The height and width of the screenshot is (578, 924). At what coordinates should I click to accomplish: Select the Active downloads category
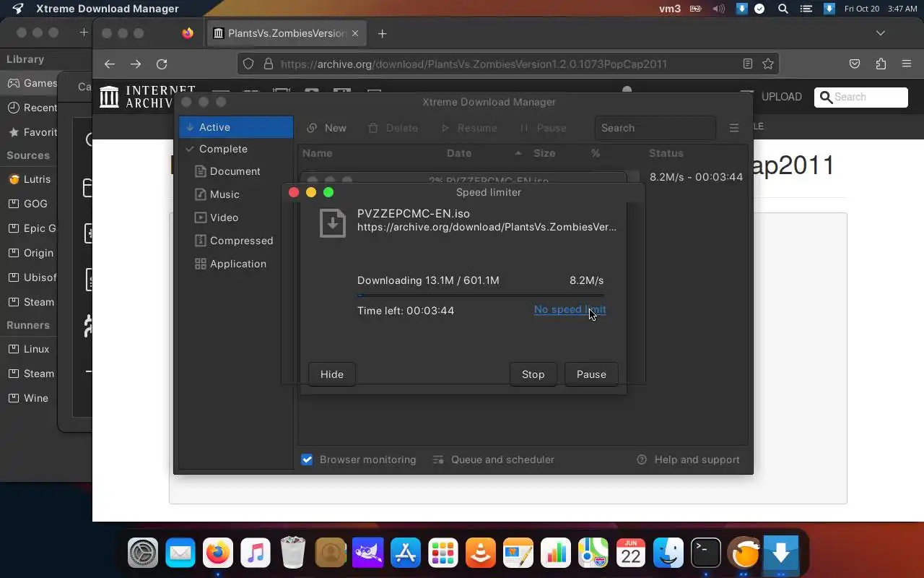[236, 127]
